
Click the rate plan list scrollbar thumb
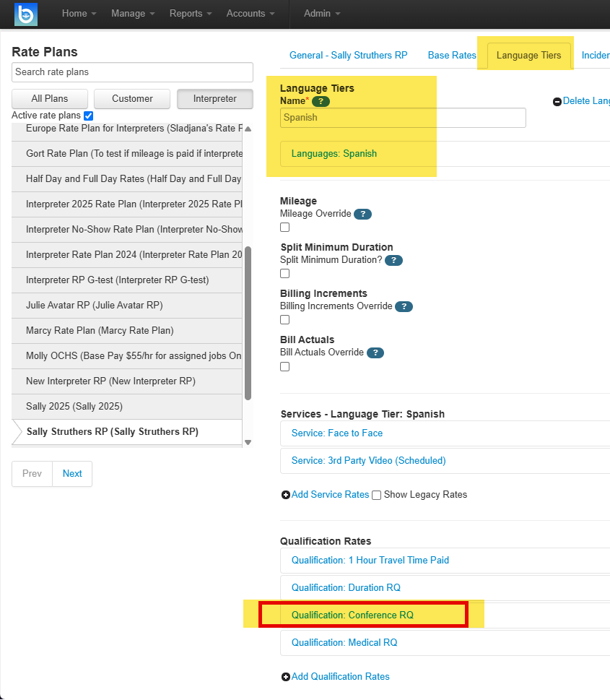248,323
